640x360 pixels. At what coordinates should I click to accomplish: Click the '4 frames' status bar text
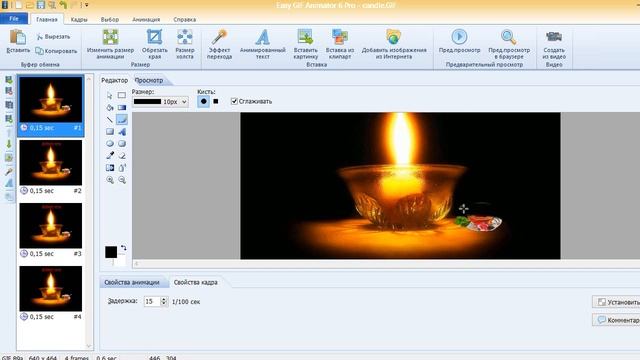tap(77, 358)
